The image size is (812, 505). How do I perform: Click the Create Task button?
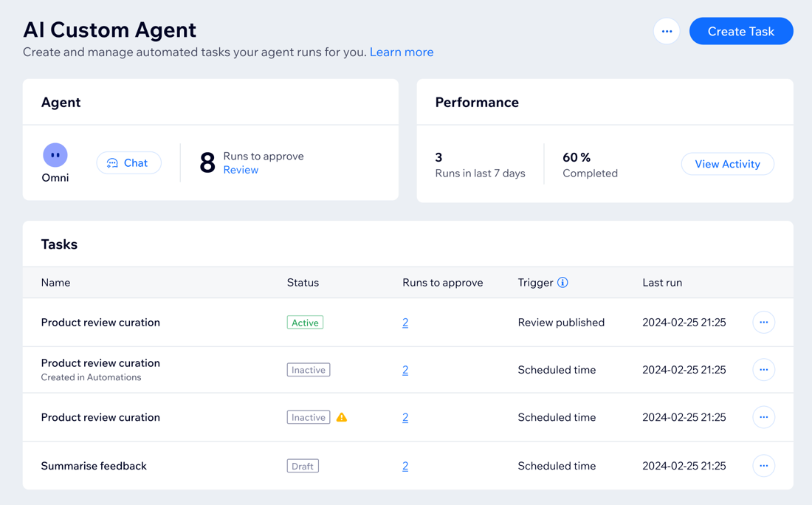pos(741,31)
